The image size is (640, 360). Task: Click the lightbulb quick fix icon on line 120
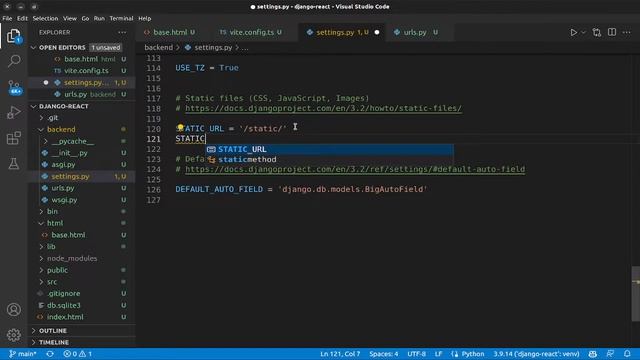coord(180,128)
